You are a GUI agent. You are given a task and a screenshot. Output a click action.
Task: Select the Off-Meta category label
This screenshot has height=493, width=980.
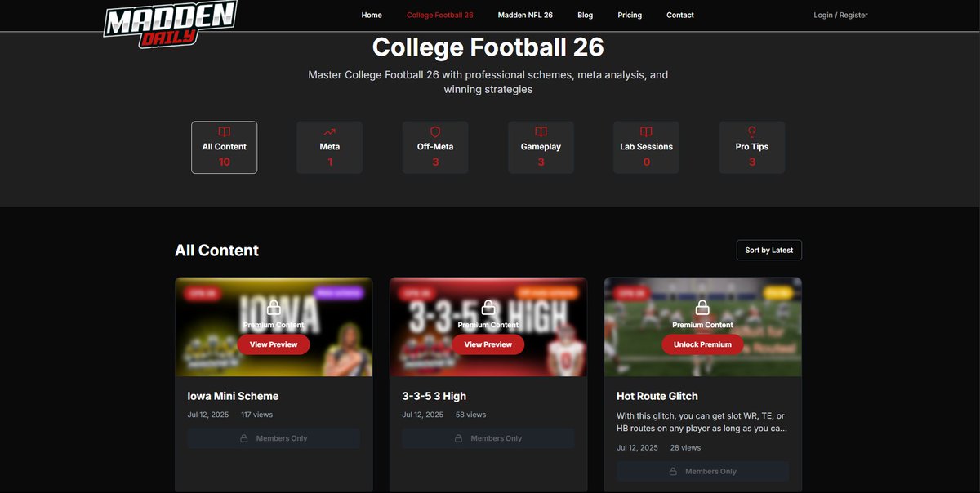click(435, 147)
